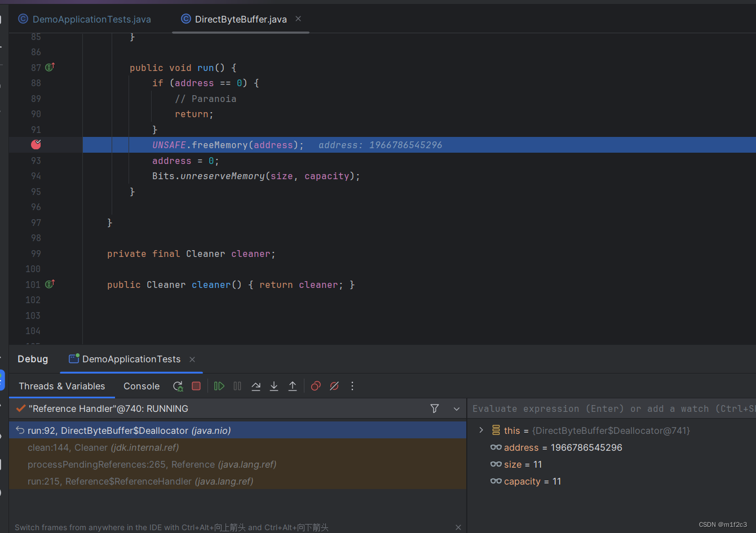Click the Debug tool window title

(33, 359)
